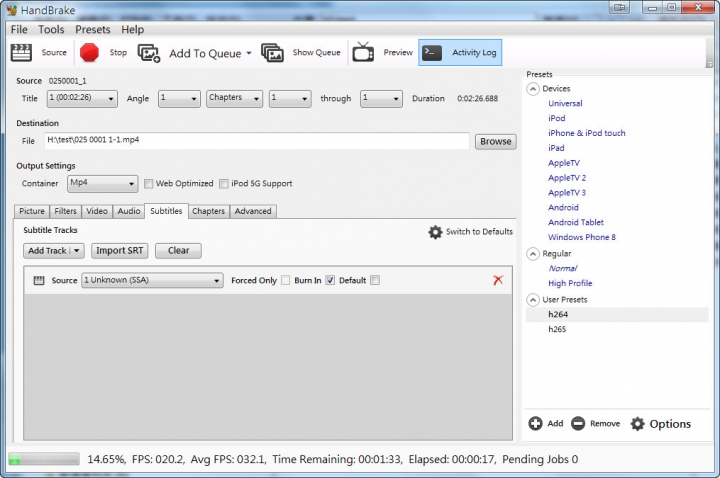Screen dimensions: 720x478
Task: Click the plus icon for Add preset
Action: (535, 423)
